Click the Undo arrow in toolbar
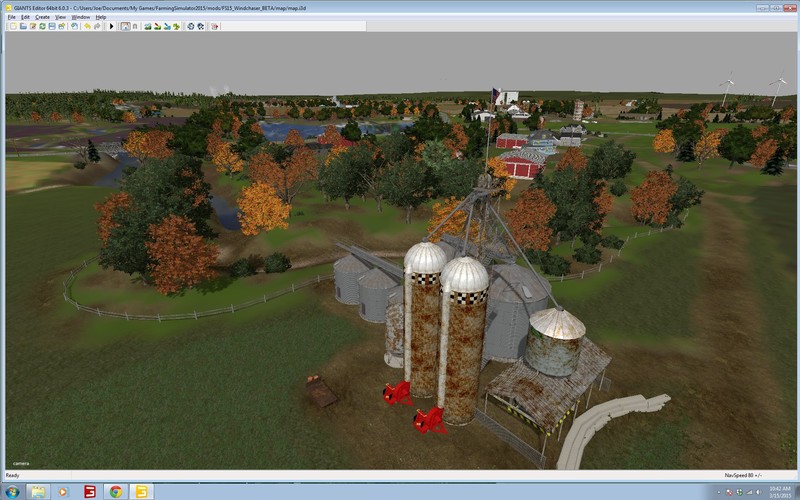This screenshot has width=800, height=500. pos(87,26)
